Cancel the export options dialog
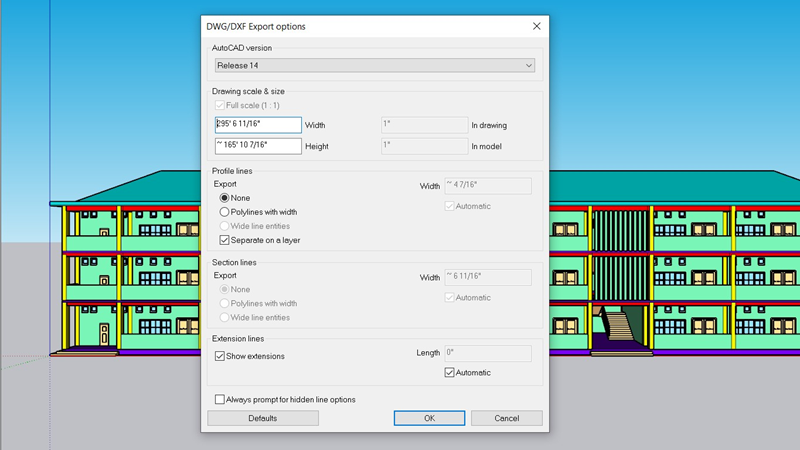 coord(507,418)
